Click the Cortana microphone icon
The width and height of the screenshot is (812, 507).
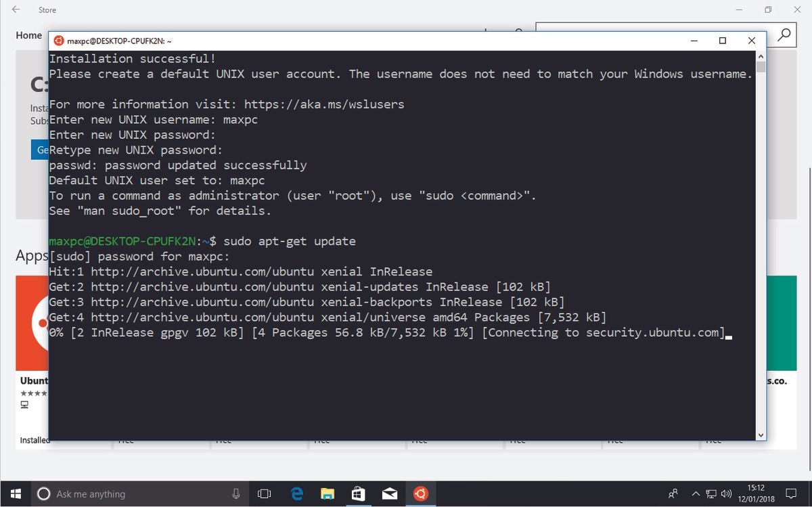235,493
